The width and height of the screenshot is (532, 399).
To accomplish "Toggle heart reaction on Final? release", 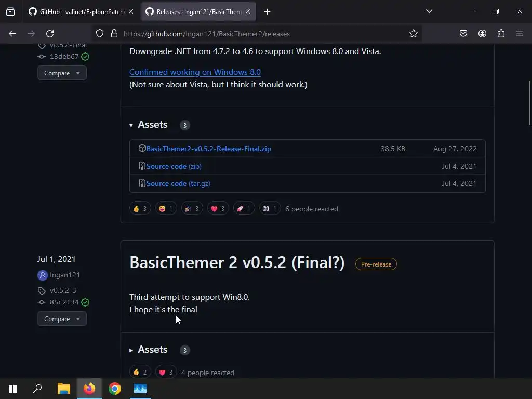I will (166, 372).
